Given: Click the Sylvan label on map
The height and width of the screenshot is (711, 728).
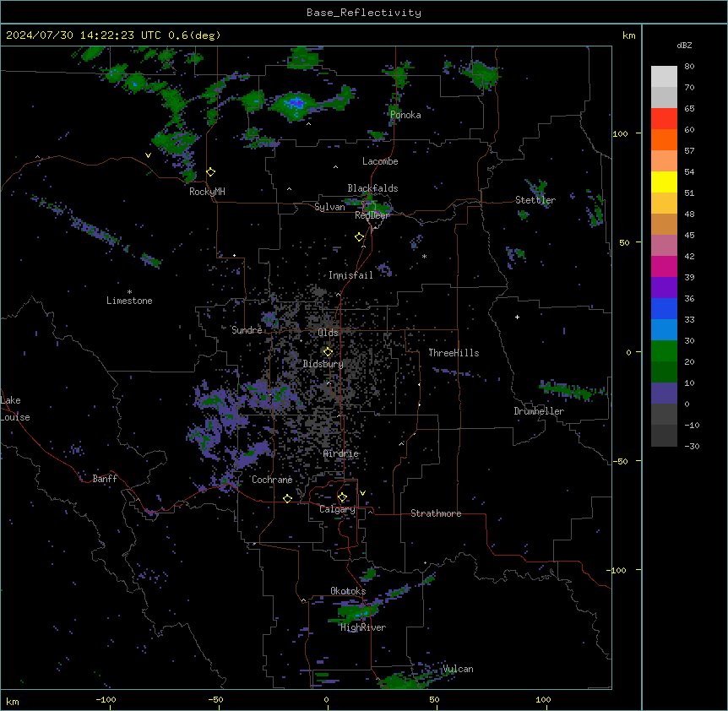Looking at the screenshot, I should coord(329,207).
